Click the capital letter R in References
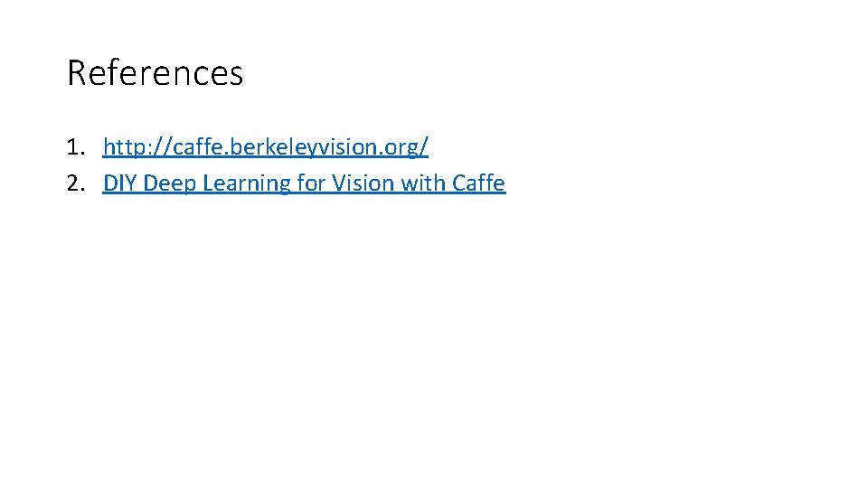The width and height of the screenshot is (868, 488). point(77,73)
